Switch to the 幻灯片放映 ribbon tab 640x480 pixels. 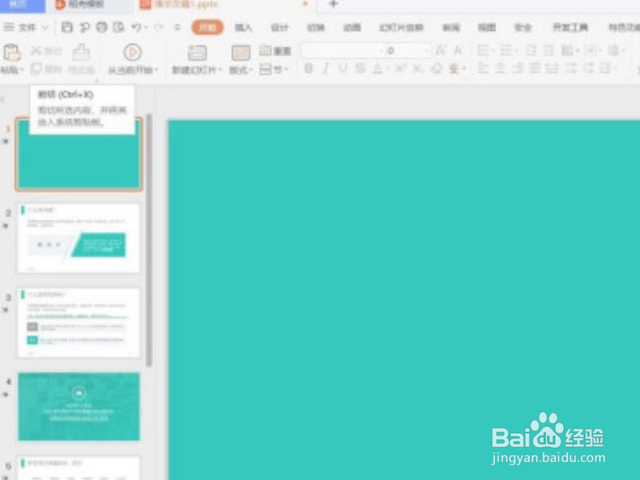[401, 27]
